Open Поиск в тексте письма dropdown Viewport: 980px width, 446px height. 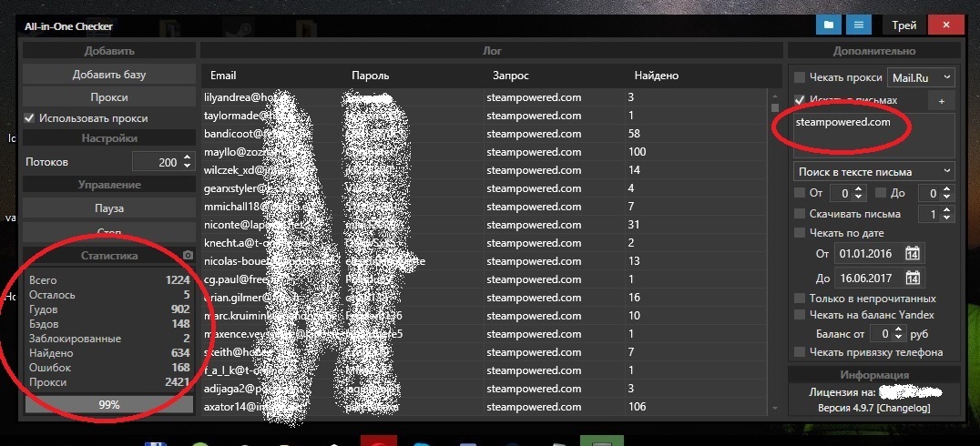874,171
